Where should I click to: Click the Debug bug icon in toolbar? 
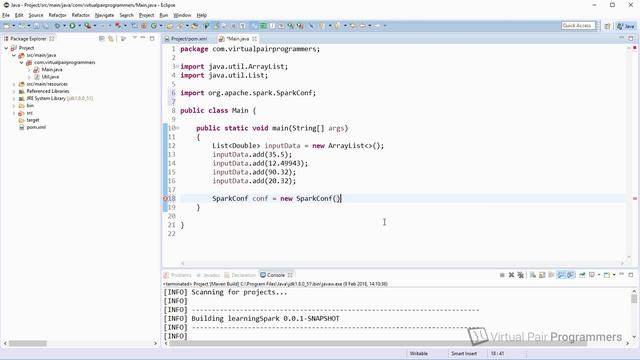point(57,26)
